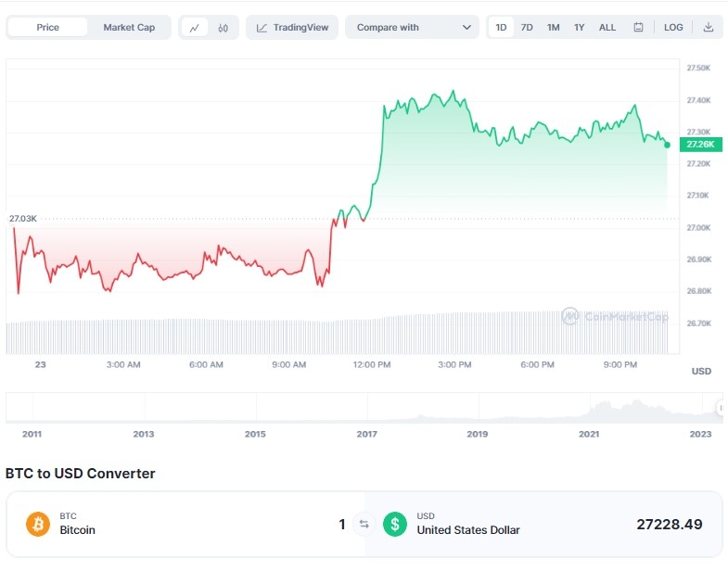
Task: Click the USD axis currency label
Action: coord(701,372)
